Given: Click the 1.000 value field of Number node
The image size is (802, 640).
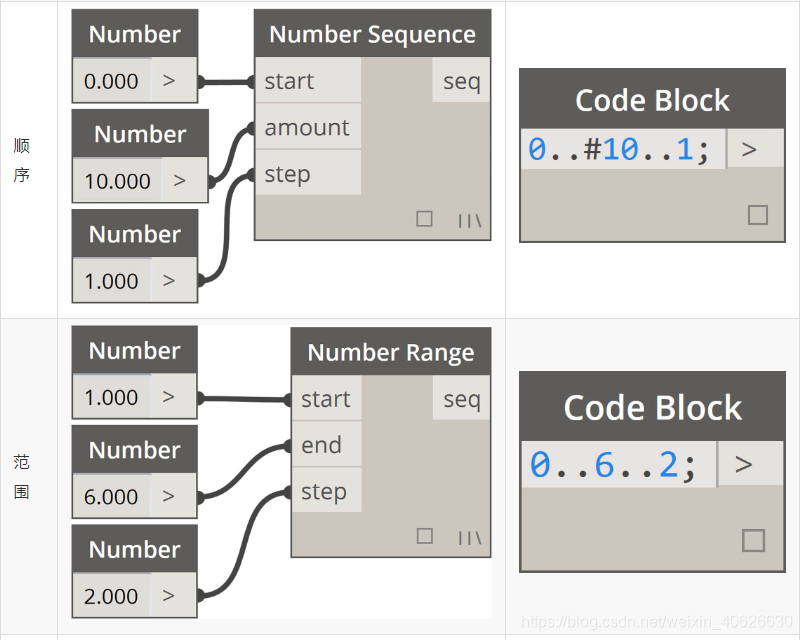Looking at the screenshot, I should coord(111,280).
